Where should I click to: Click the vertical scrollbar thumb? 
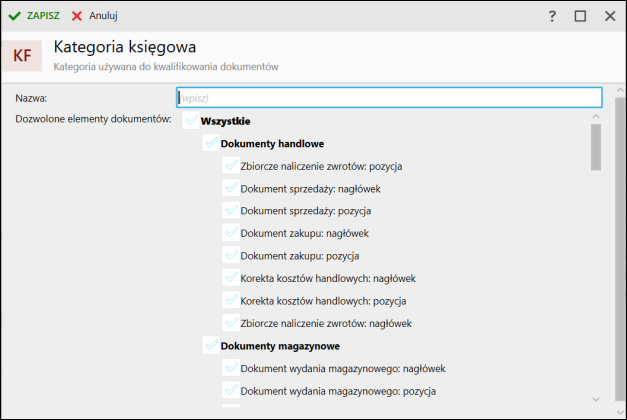click(595, 148)
